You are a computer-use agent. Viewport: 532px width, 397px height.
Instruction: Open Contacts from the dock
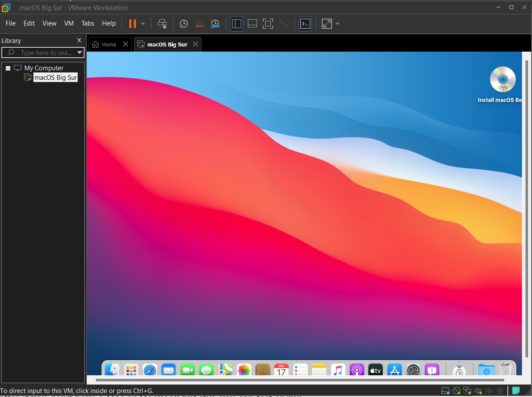(x=263, y=370)
